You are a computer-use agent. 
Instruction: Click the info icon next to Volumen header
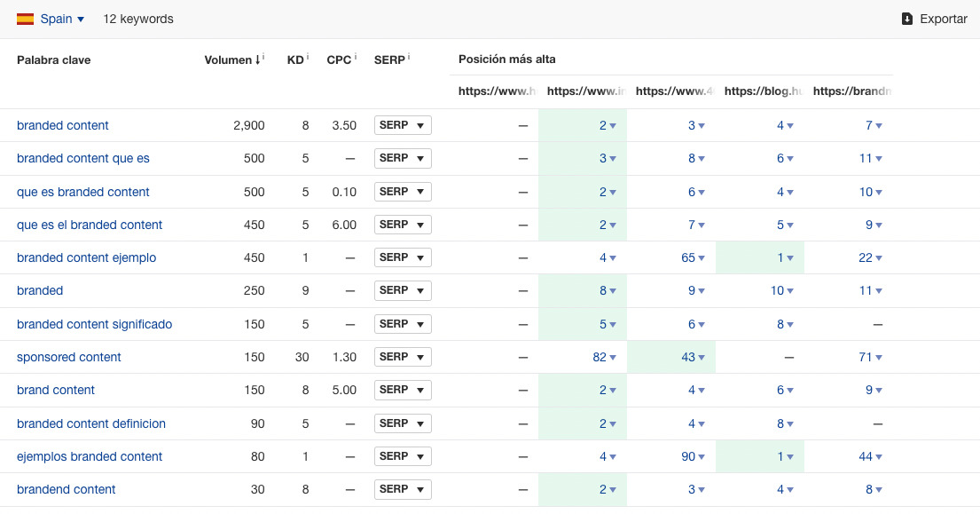click(x=263, y=55)
